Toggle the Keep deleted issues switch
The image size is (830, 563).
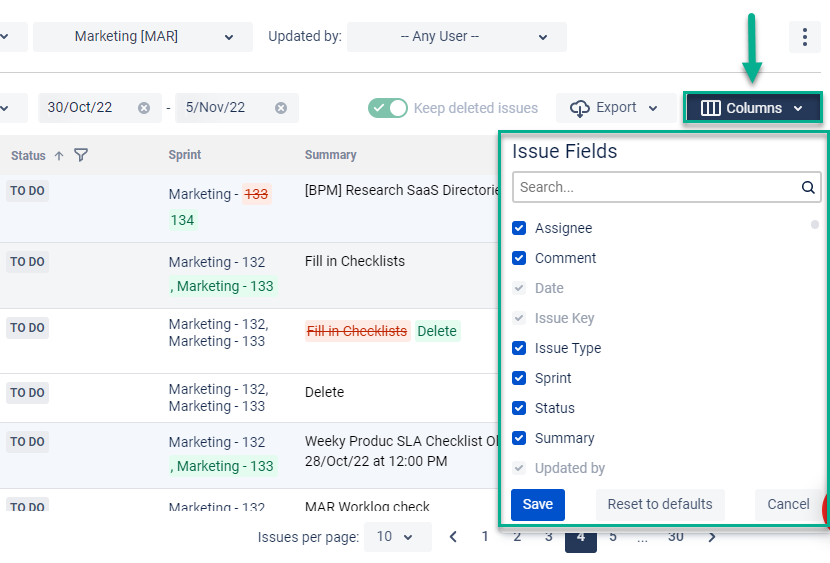click(388, 108)
